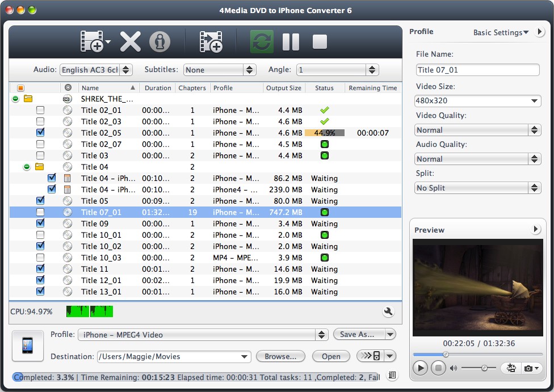Image resolution: width=554 pixels, height=392 pixels.
Task: Sort the list by the Duration column header
Action: (x=158, y=88)
